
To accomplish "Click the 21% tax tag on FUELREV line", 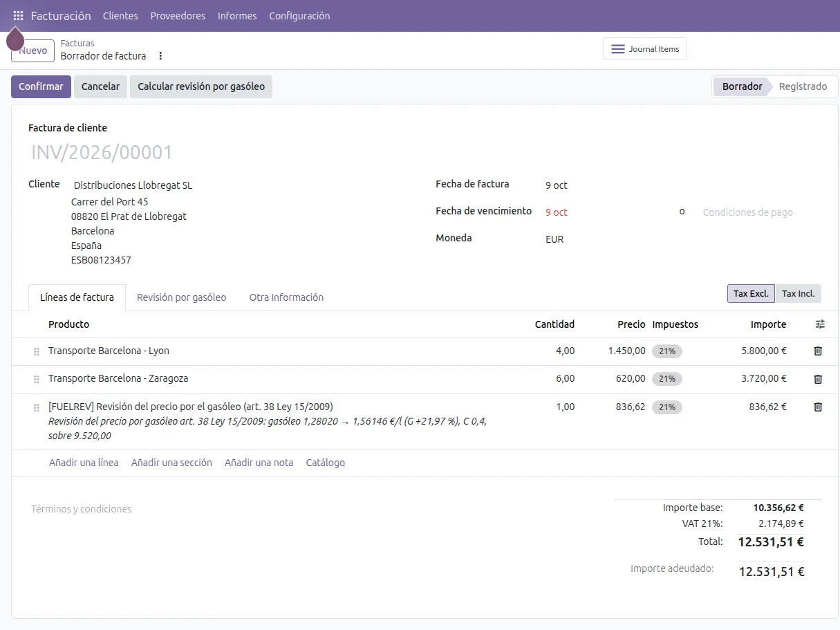I will (666, 407).
